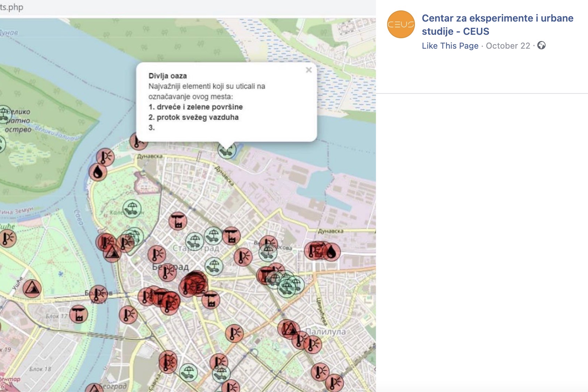Select water-drop marker on eastern Дунавска street
The height and width of the screenshot is (392, 588).
pos(332,252)
